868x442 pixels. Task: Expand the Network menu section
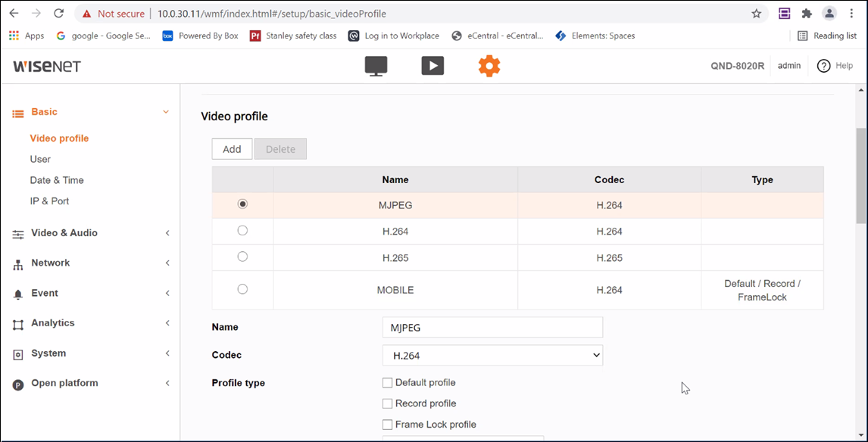51,263
